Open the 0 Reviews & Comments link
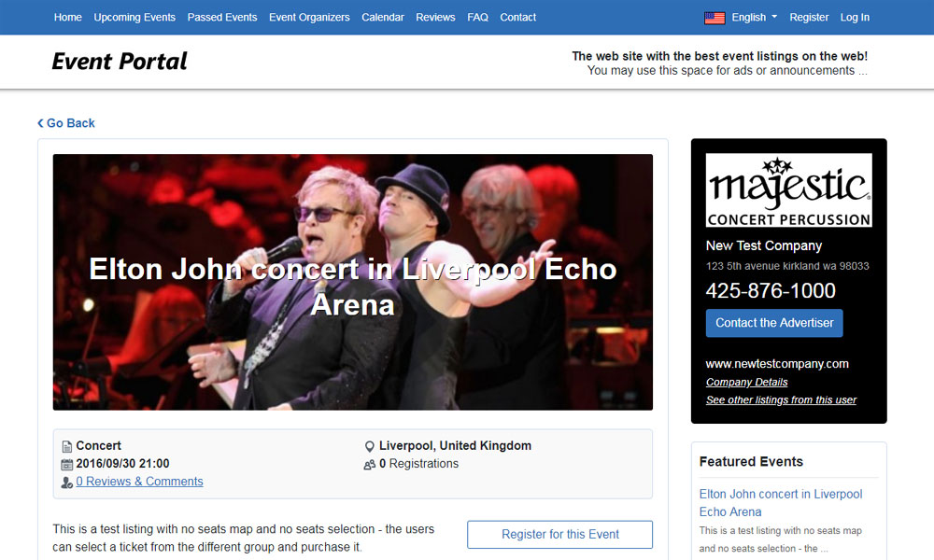 (139, 482)
